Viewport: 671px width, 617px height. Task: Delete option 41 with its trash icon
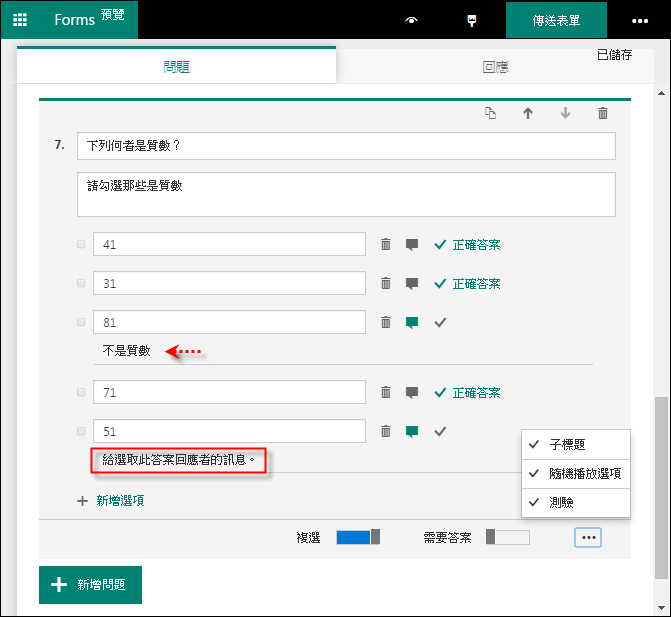(x=386, y=244)
